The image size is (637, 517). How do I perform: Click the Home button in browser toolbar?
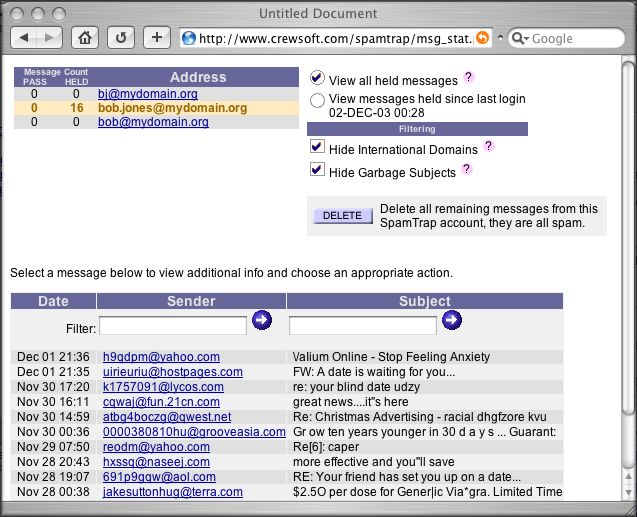tap(87, 38)
